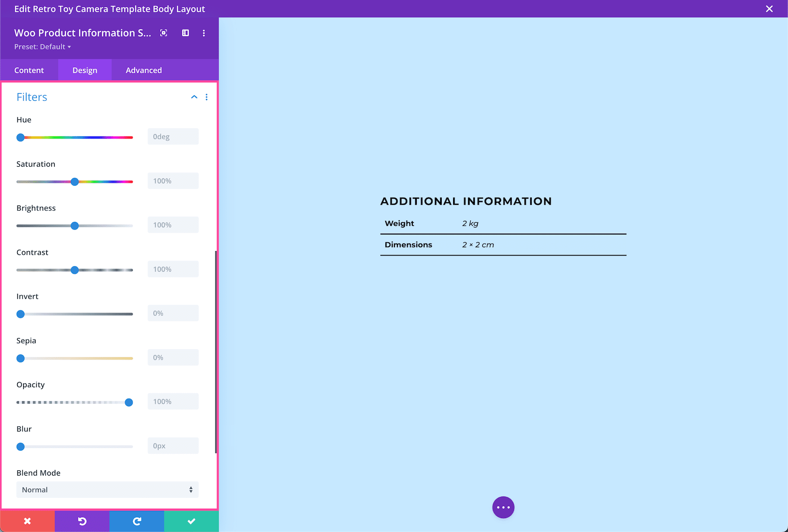
Task: Open the module options menu in the purple header
Action: pos(204,33)
